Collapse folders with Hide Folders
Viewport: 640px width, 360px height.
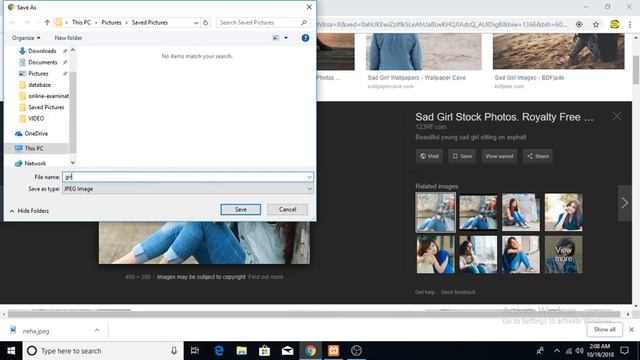click(29, 211)
